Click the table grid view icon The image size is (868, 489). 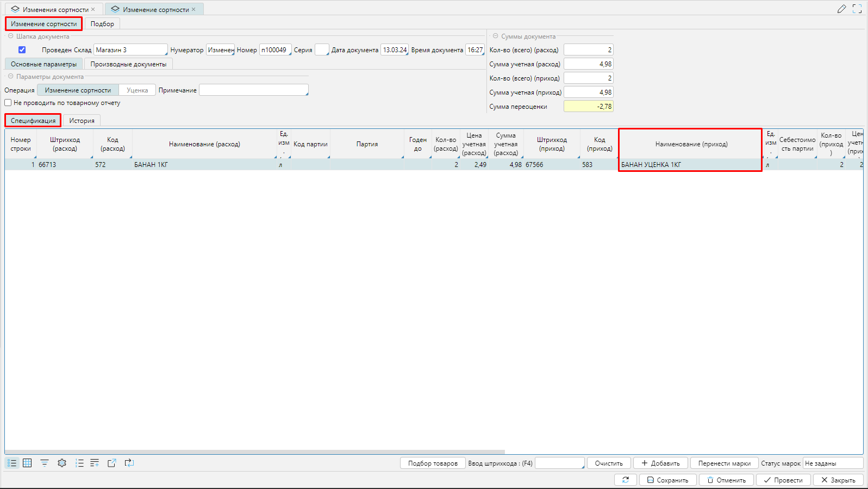click(x=27, y=463)
